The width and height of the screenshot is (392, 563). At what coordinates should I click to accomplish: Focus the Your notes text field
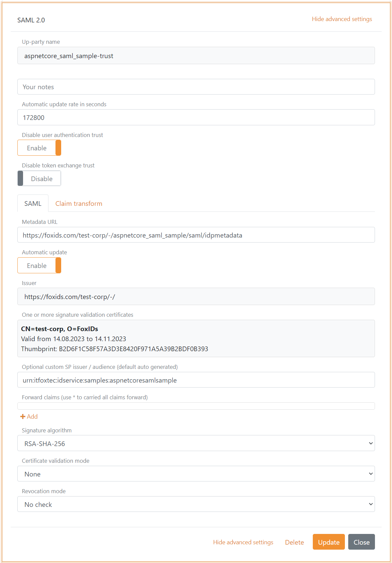(196, 87)
